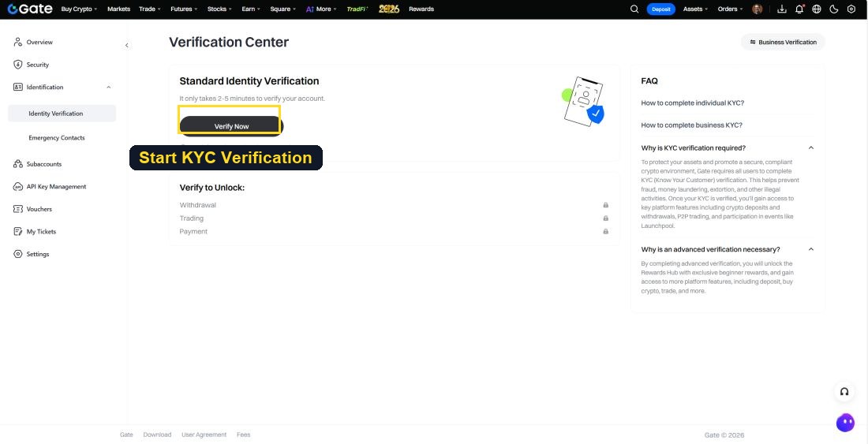This screenshot has width=868, height=444.
Task: Open the Download footer link
Action: click(x=157, y=435)
